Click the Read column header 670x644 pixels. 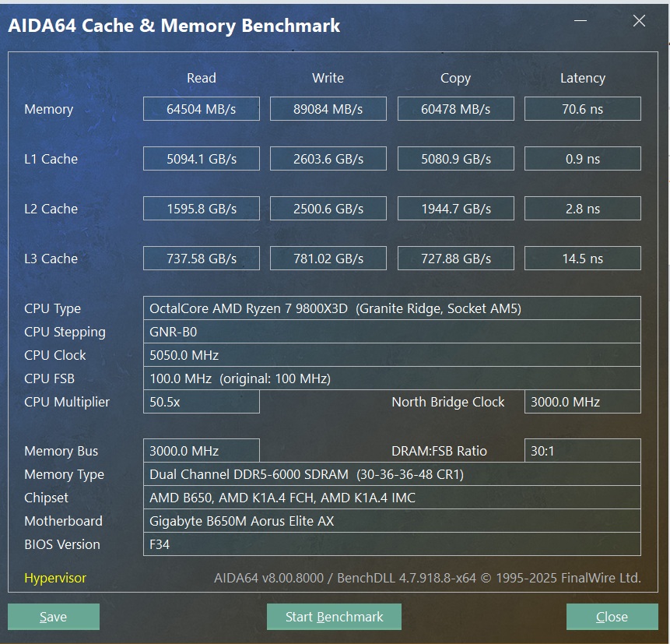pyautogui.click(x=202, y=78)
